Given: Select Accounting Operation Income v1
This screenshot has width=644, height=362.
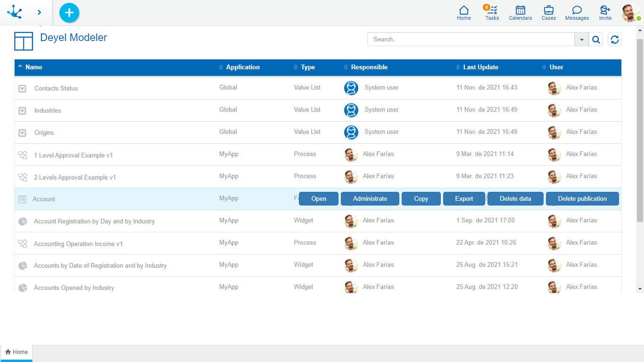Looking at the screenshot, I should [x=78, y=244].
